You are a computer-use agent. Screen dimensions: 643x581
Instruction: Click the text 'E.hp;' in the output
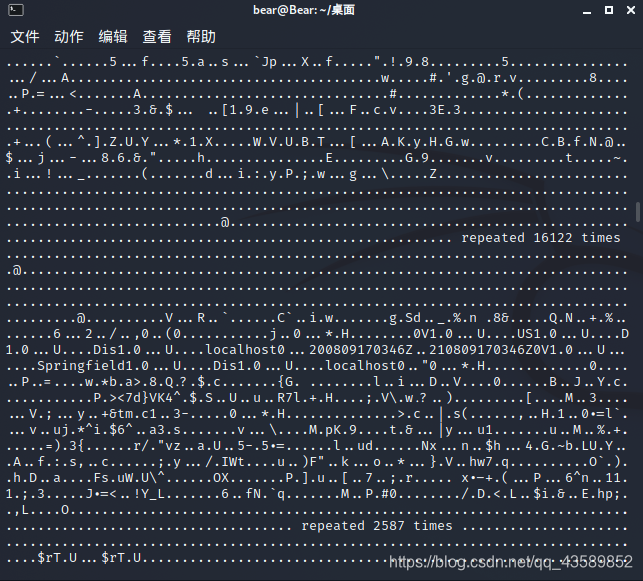coord(601,494)
